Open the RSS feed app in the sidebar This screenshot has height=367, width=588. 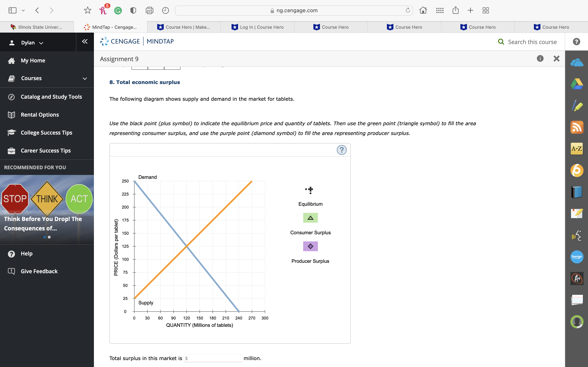click(577, 127)
